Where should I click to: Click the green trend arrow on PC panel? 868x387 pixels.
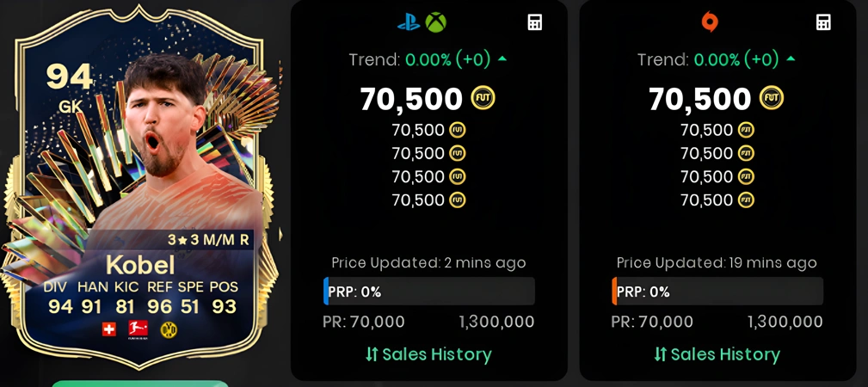click(791, 59)
